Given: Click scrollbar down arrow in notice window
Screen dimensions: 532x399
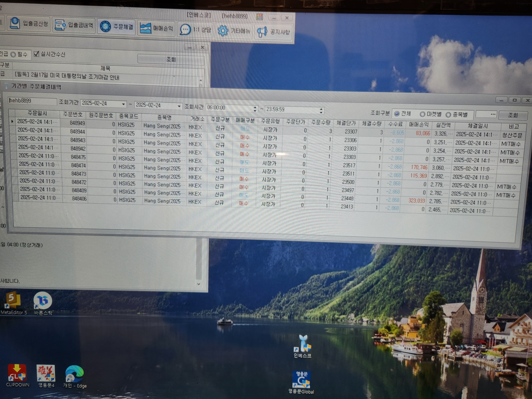Looking at the screenshot, I should [x=198, y=284].
